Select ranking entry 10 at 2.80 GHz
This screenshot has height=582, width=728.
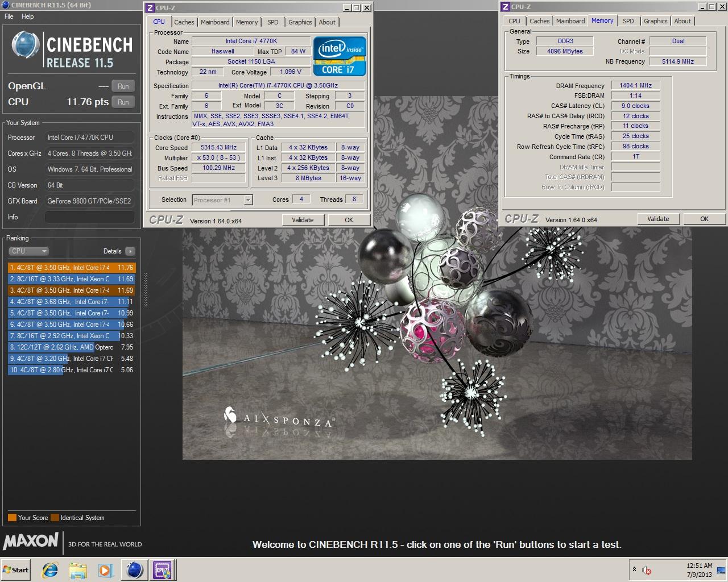[72, 370]
